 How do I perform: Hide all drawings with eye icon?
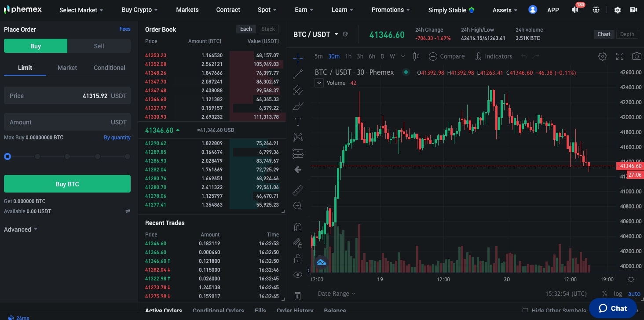(298, 275)
